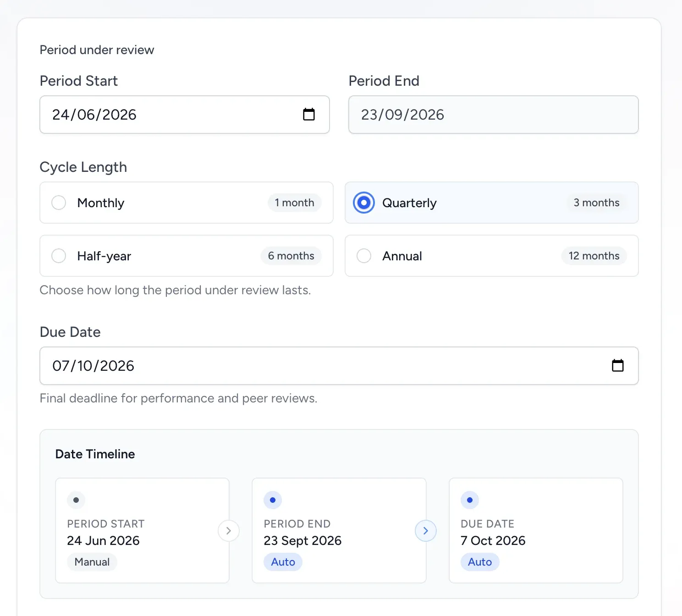Viewport: 682px width, 616px height.
Task: Click the Manual tag on Period Start card
Action: tap(92, 562)
